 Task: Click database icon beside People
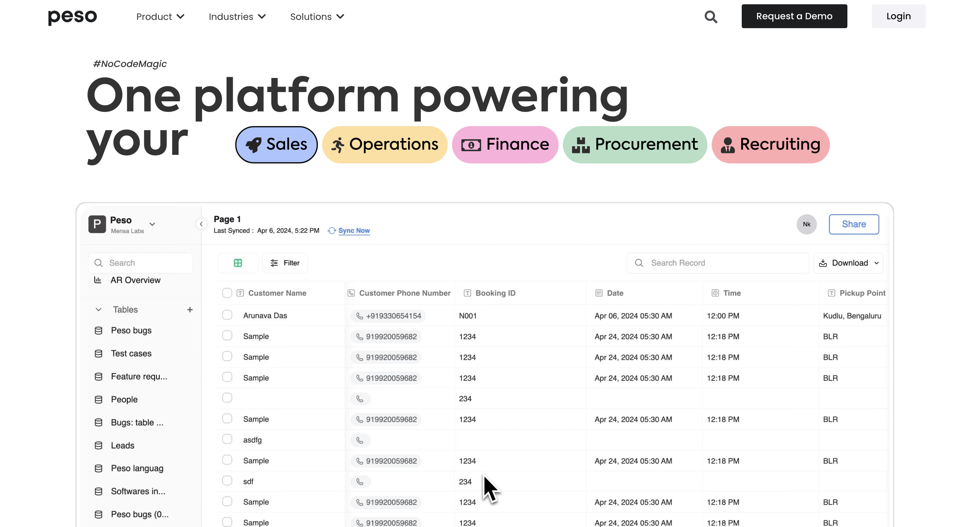[x=99, y=400]
